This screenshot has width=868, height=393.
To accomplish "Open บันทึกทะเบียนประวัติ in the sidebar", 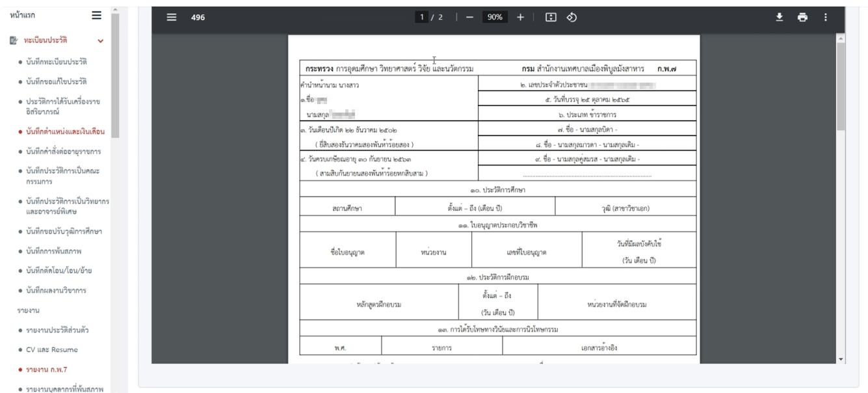I will point(56,62).
